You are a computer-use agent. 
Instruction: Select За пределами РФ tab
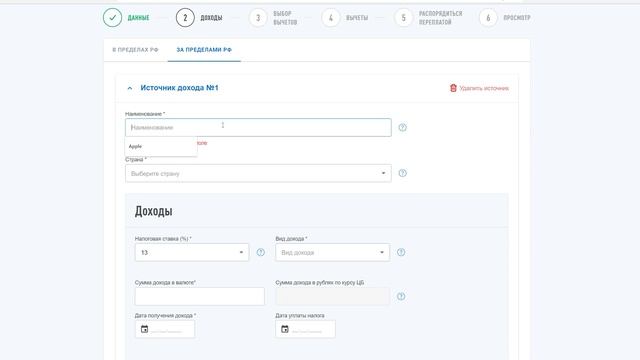click(204, 50)
